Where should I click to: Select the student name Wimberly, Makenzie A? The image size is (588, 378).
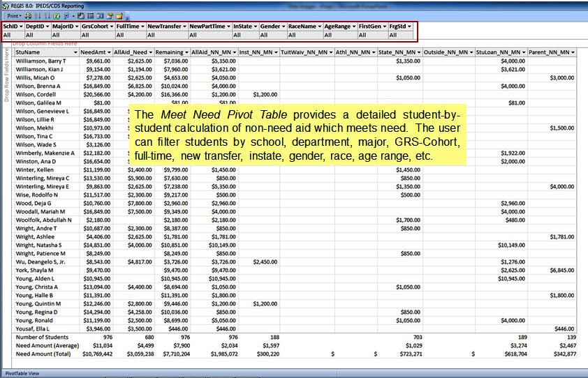click(x=45, y=153)
